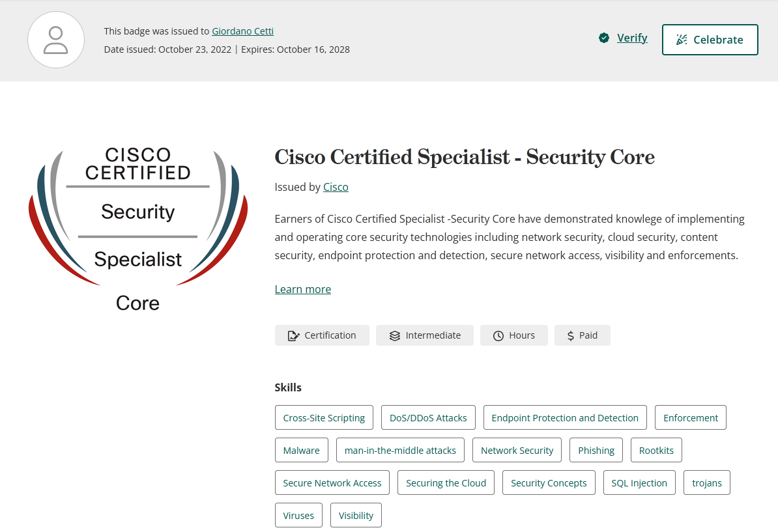Screen dimensions: 778x532
Task: Open the Cisco issuer link
Action: (x=336, y=187)
